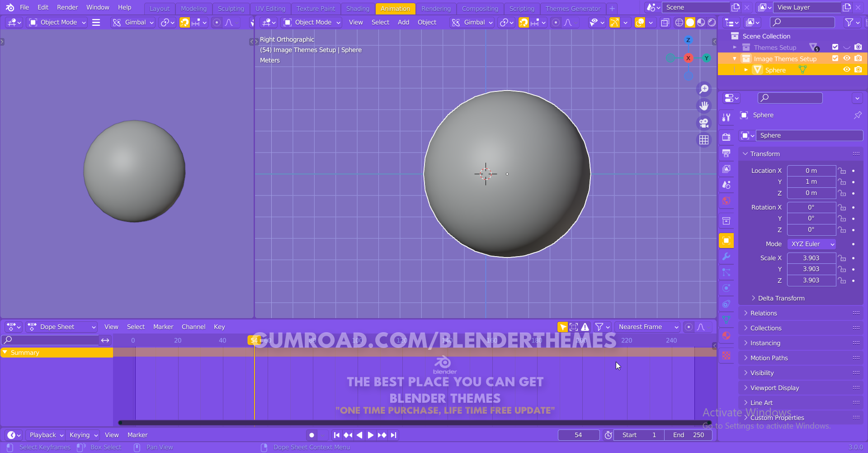This screenshot has height=453, width=868.
Task: Add a new workspace tab
Action: pyautogui.click(x=612, y=9)
